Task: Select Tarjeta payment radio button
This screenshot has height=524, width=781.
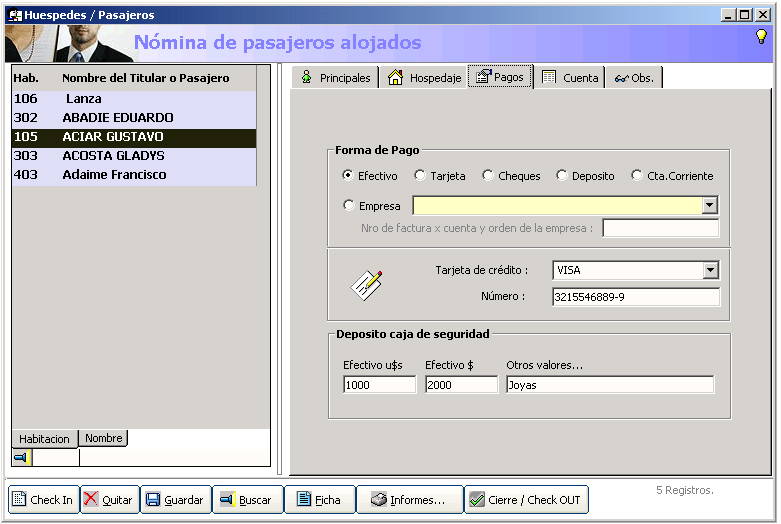Action: [x=420, y=176]
